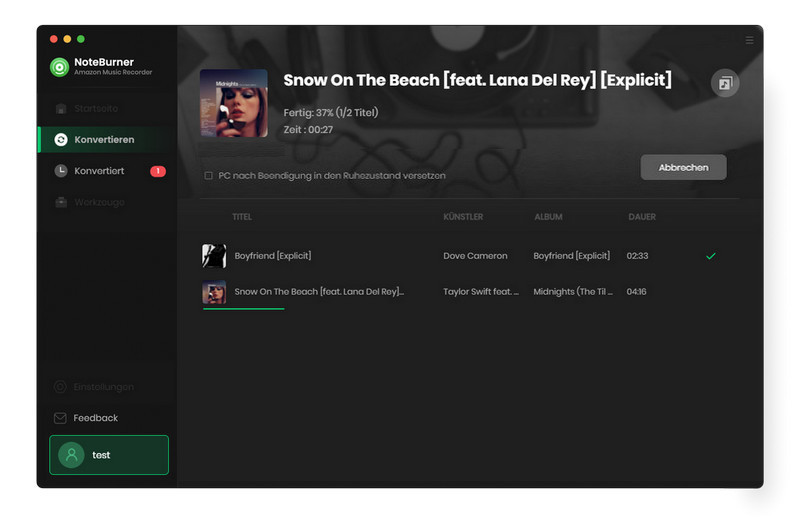The image size is (800, 518).
Task: Select the Boyfriend [Explicit] track title
Action: [272, 256]
